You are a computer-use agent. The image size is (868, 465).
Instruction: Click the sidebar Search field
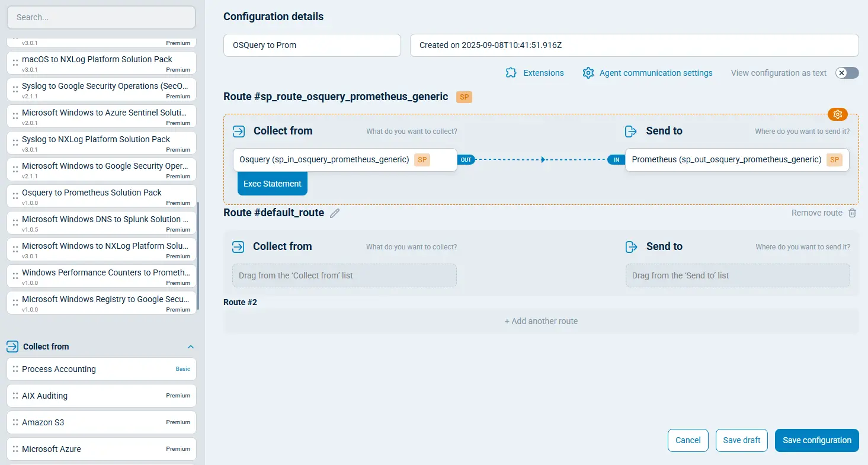point(101,17)
